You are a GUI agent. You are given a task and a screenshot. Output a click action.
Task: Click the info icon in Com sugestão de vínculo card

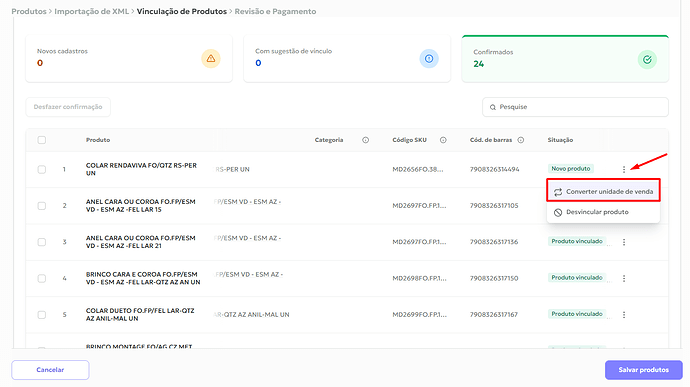(429, 59)
